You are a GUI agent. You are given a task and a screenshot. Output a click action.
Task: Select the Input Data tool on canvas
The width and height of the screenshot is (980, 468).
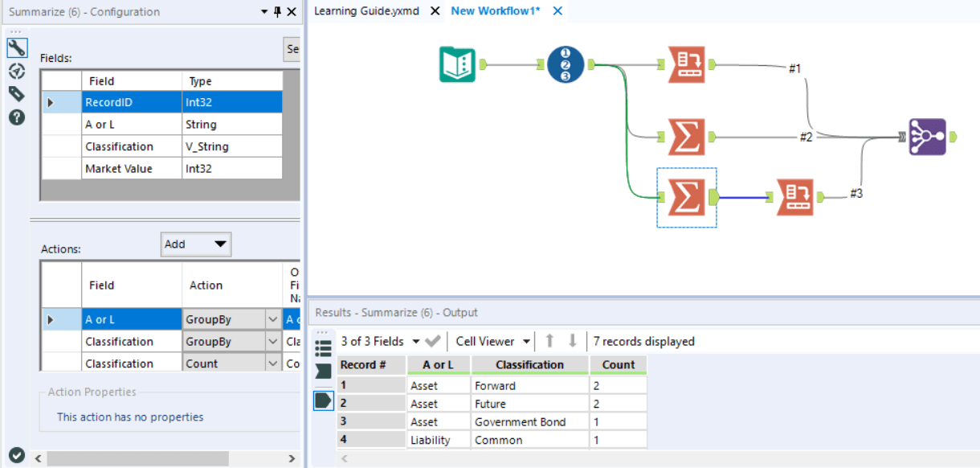458,64
